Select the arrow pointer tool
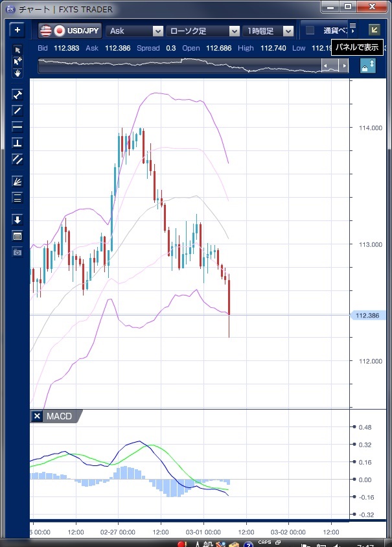The image size is (392, 547). [x=17, y=51]
